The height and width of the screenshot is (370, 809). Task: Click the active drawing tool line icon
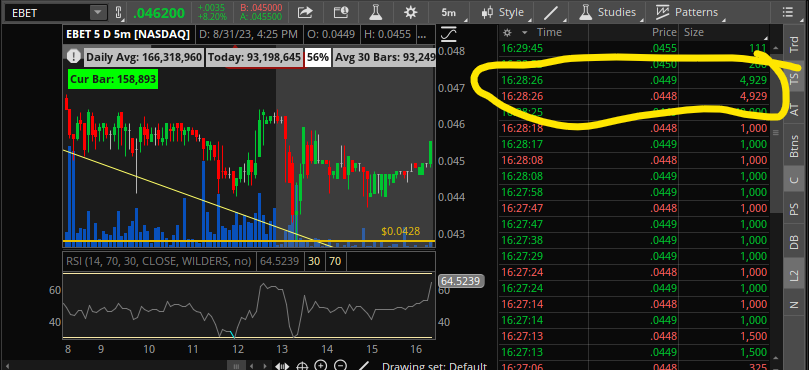tap(364, 366)
